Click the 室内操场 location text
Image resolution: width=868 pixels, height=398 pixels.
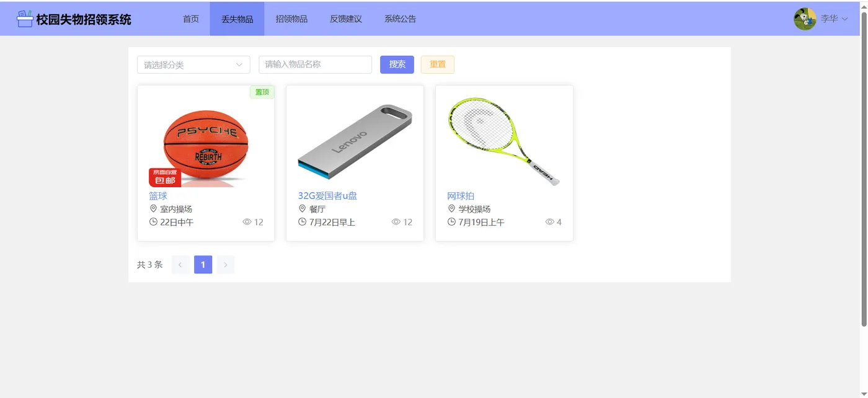[x=176, y=210]
